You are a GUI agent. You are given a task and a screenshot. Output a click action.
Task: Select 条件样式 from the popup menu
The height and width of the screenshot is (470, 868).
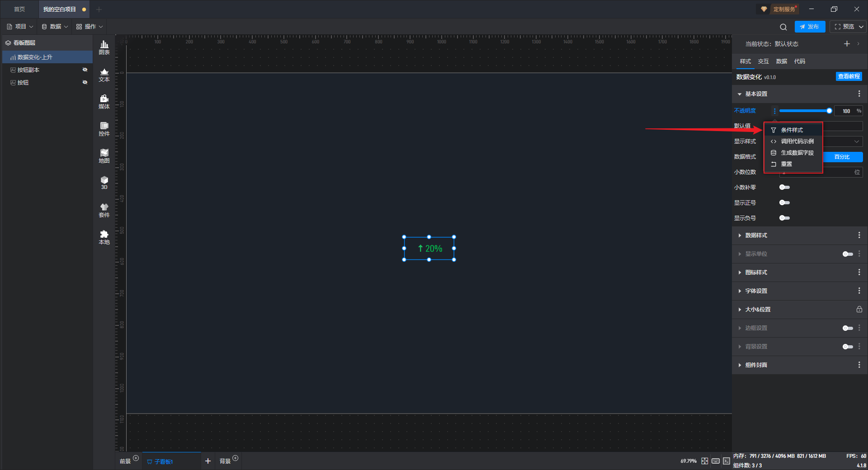(x=793, y=130)
